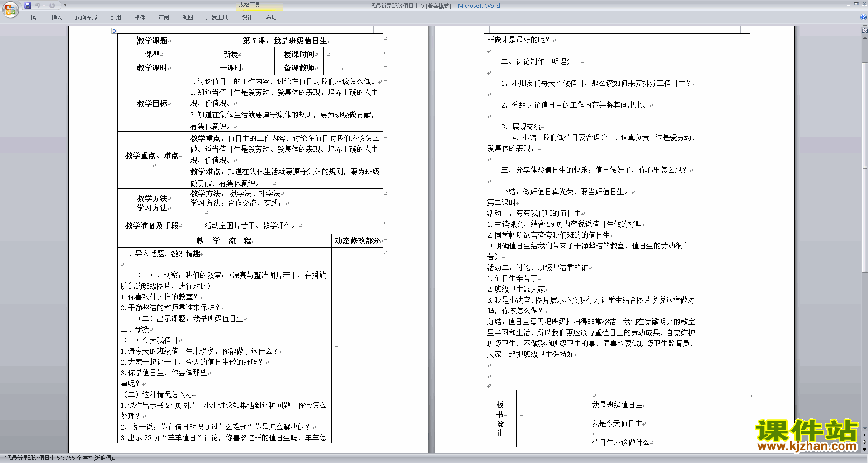The width and height of the screenshot is (868, 463).
Task: Open the 邮件 ribbon tab
Action: (x=140, y=17)
